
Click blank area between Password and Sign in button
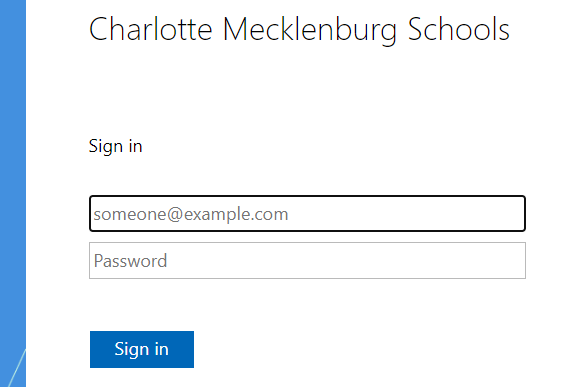pyautogui.click(x=307, y=305)
